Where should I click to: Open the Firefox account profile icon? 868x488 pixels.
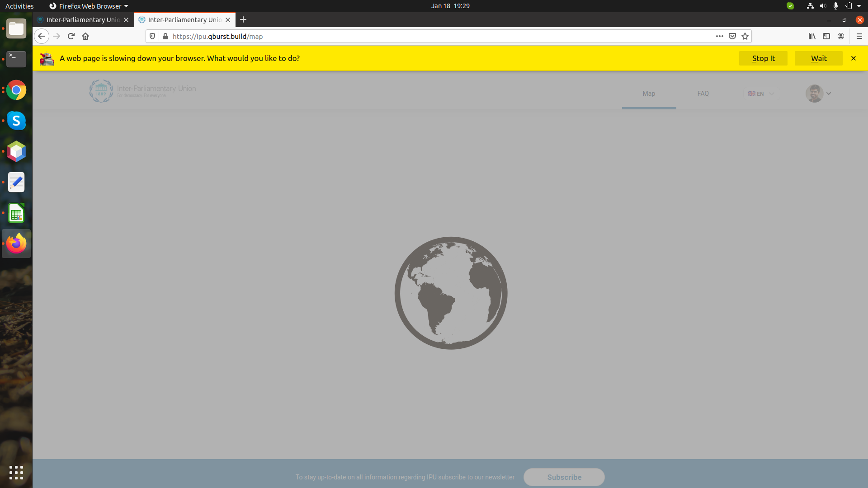tap(841, 36)
